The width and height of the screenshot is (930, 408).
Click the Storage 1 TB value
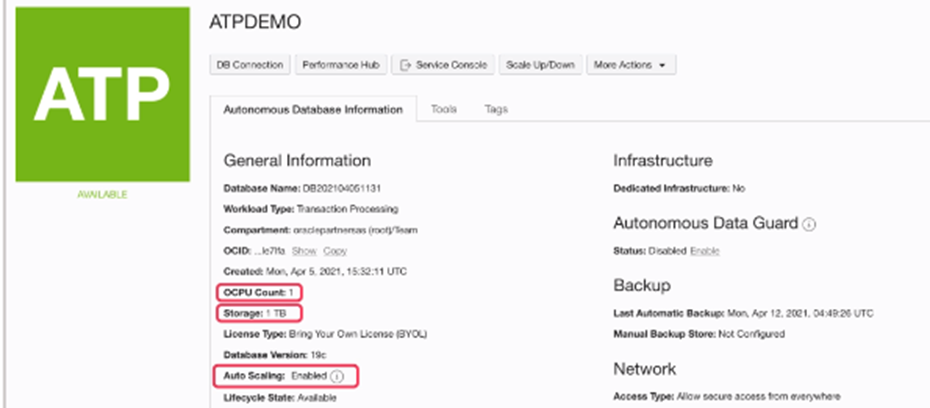click(x=277, y=313)
